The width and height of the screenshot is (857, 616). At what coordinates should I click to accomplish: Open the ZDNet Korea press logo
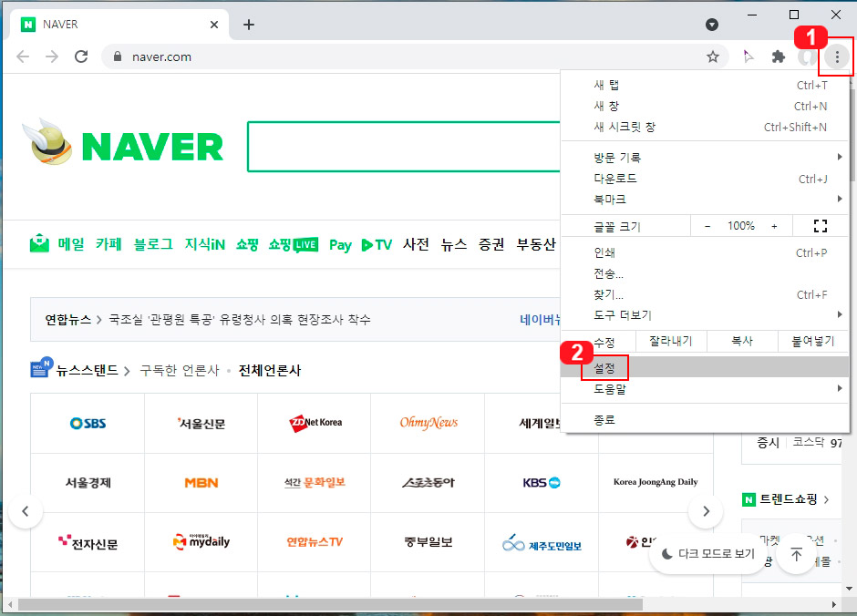point(315,423)
